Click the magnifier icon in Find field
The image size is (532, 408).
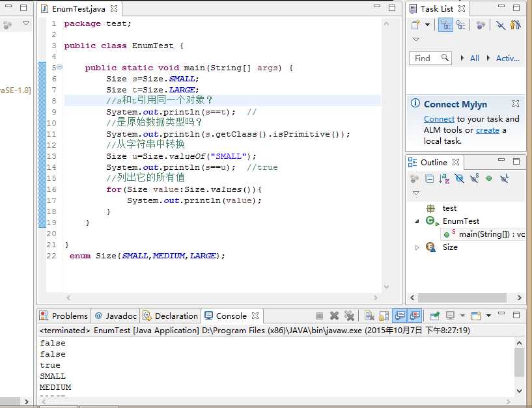coord(445,58)
